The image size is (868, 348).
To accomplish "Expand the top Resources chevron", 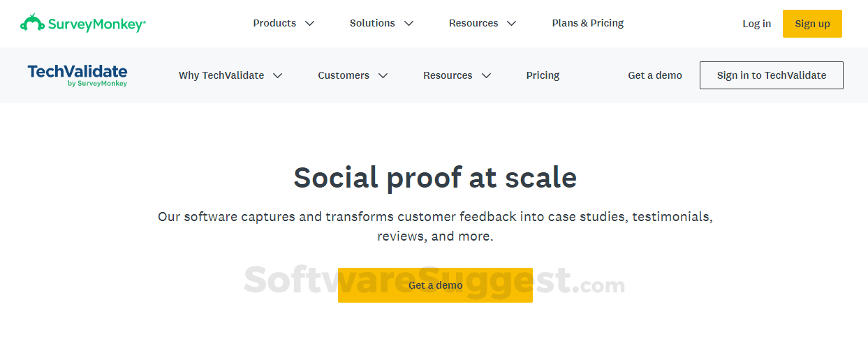I will [512, 24].
